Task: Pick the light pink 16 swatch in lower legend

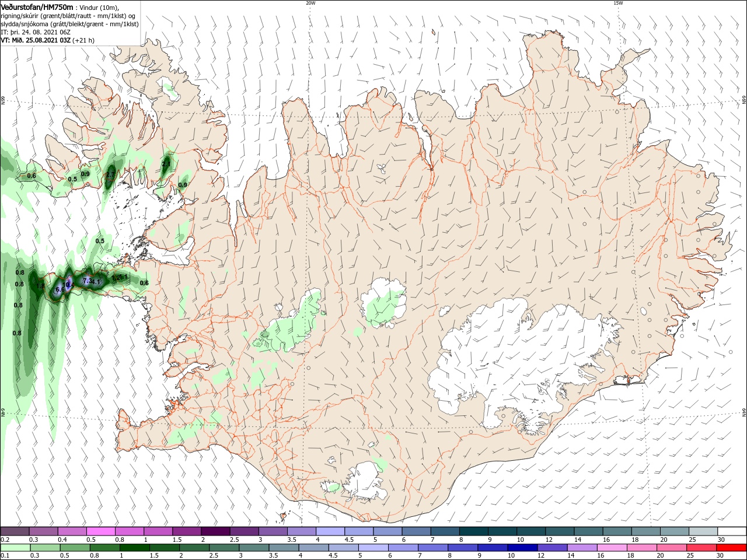Action: coord(612,548)
